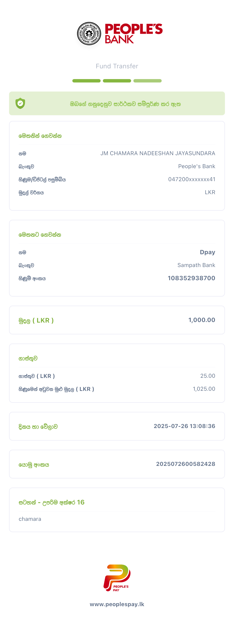
Task: Click the People's Pay logo
Action: pyautogui.click(x=117, y=578)
